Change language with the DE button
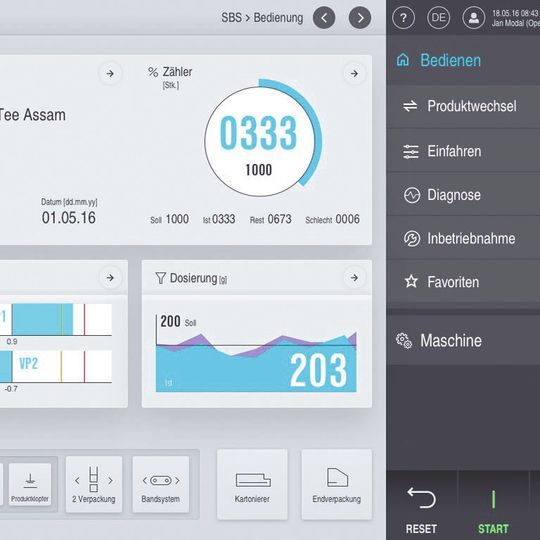The image size is (540, 540). [x=438, y=18]
